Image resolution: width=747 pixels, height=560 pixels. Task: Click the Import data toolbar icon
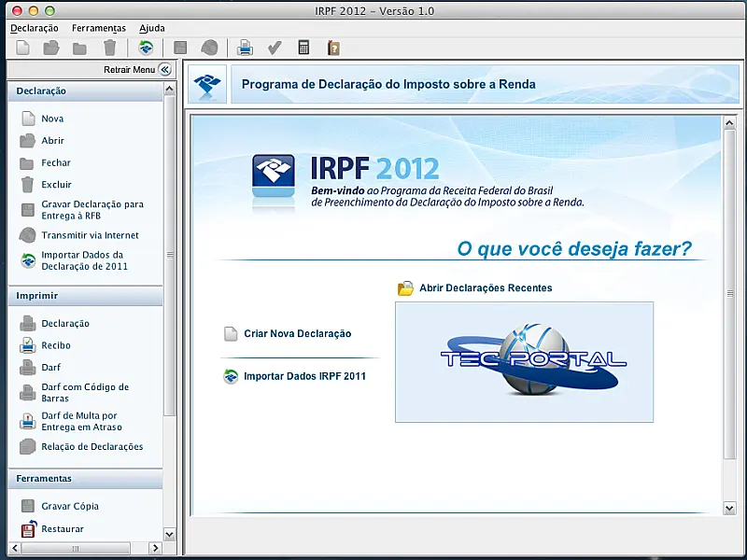[x=146, y=48]
